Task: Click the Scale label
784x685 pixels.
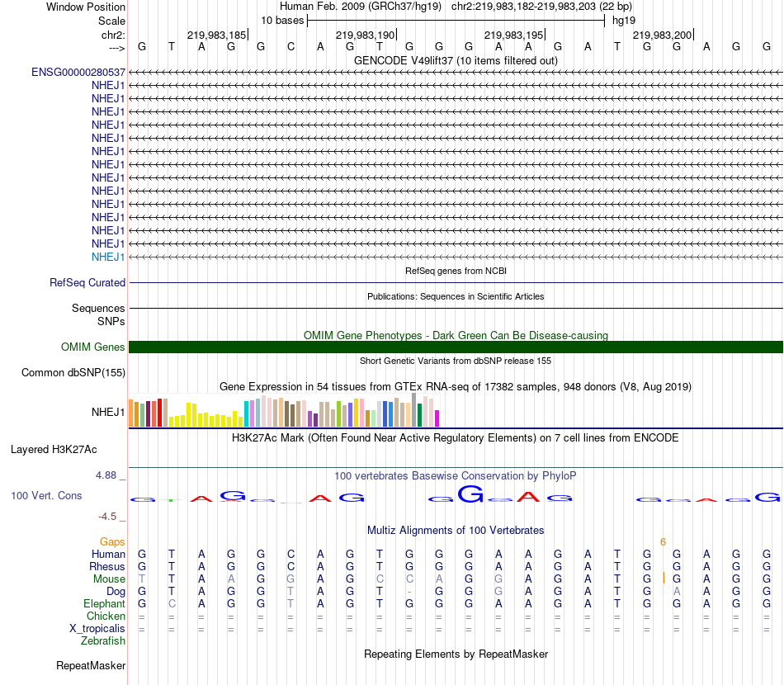Action: [x=111, y=21]
